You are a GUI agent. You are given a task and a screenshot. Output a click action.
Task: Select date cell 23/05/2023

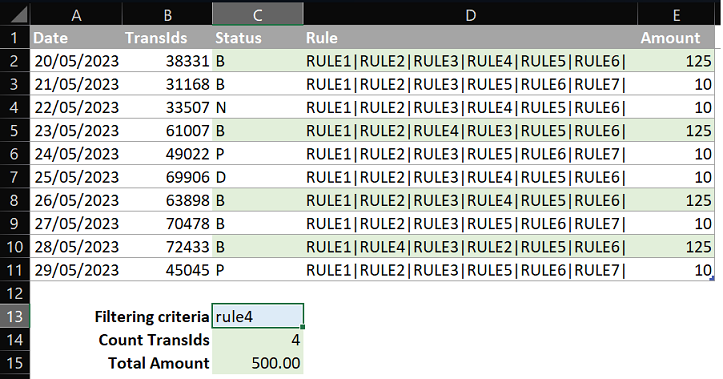[76, 130]
